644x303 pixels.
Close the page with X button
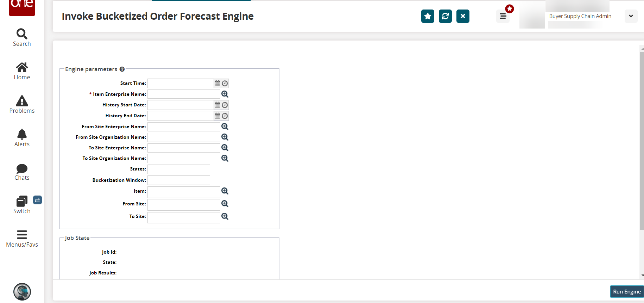click(463, 16)
